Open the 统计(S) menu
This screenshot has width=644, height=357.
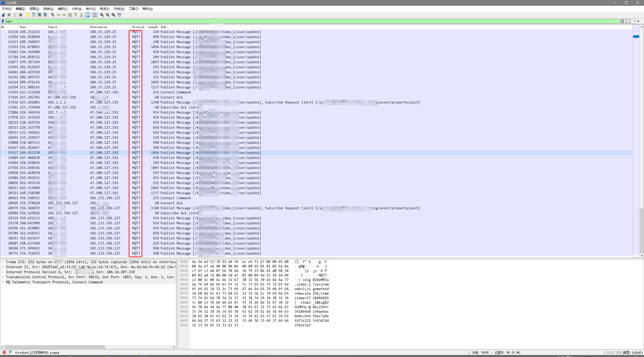(91, 9)
